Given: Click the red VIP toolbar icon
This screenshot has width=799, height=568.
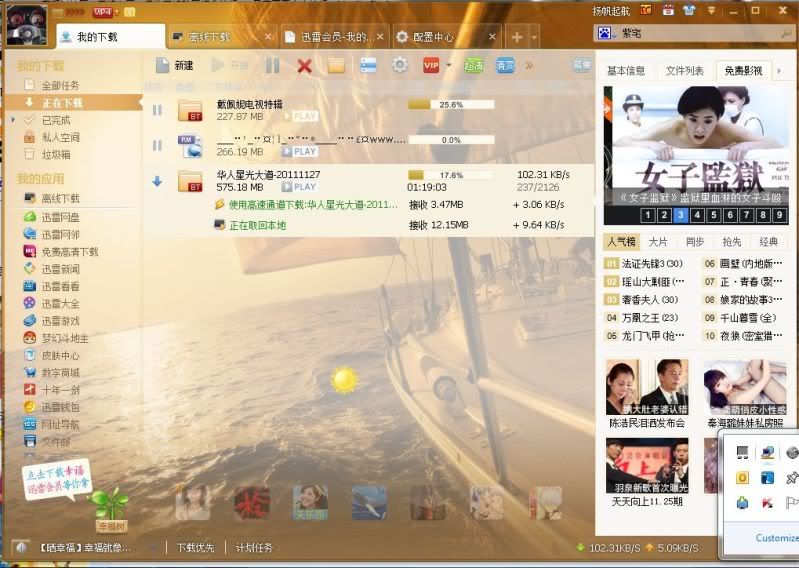Looking at the screenshot, I should pyautogui.click(x=431, y=65).
